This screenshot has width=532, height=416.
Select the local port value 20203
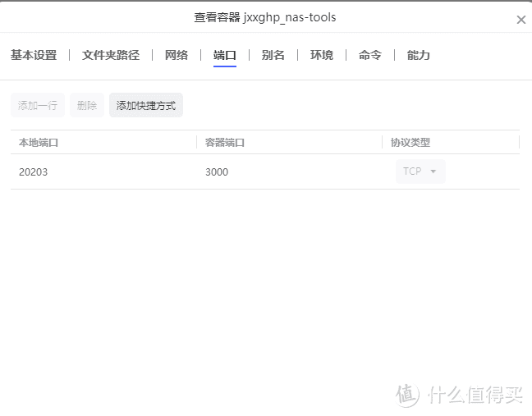33,171
